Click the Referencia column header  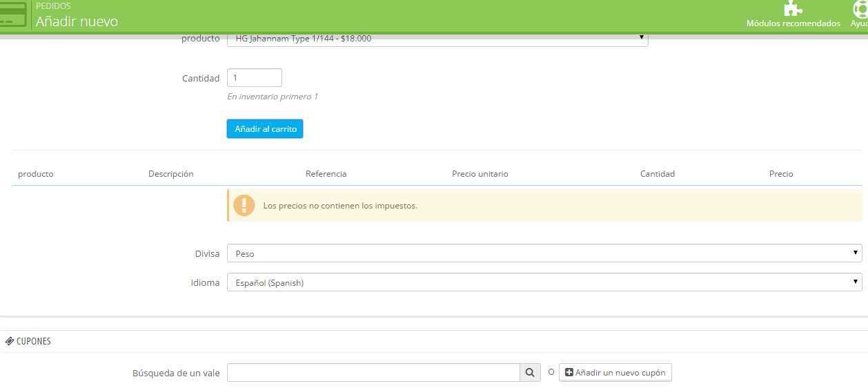[x=326, y=174]
